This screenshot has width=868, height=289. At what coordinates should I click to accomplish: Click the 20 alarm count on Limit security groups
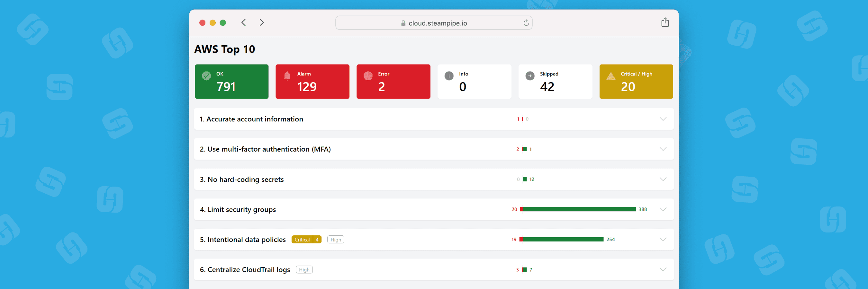pos(514,209)
